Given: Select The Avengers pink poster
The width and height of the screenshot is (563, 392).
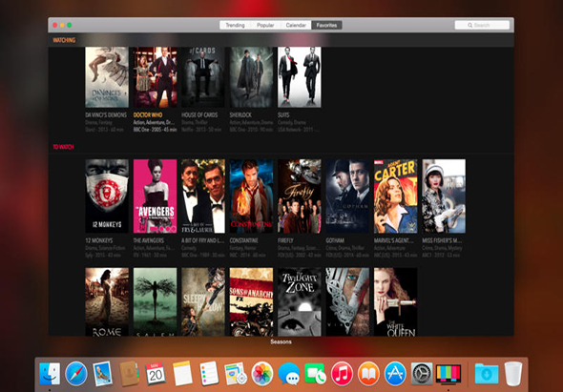Looking at the screenshot, I should tap(156, 196).
